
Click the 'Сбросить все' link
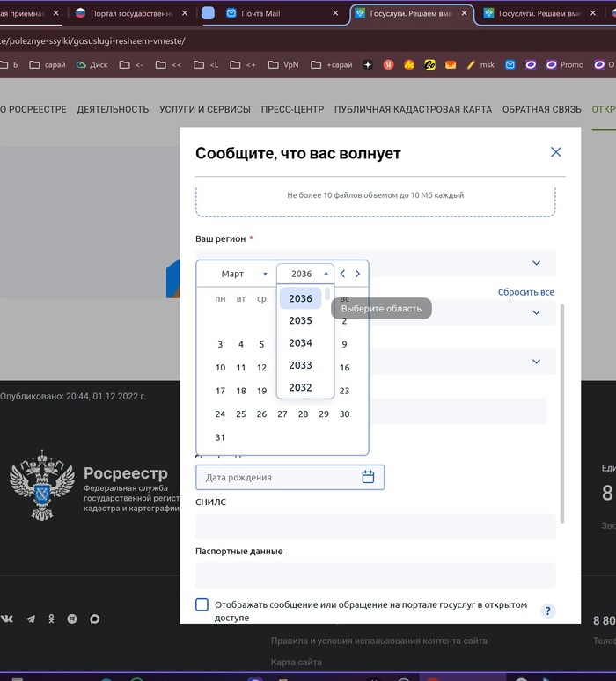coord(525,292)
